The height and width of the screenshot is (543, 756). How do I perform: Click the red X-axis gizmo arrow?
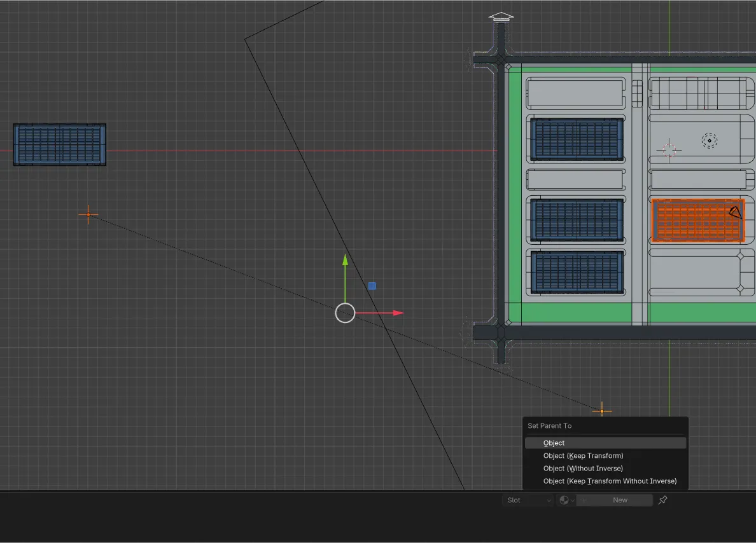coord(397,313)
